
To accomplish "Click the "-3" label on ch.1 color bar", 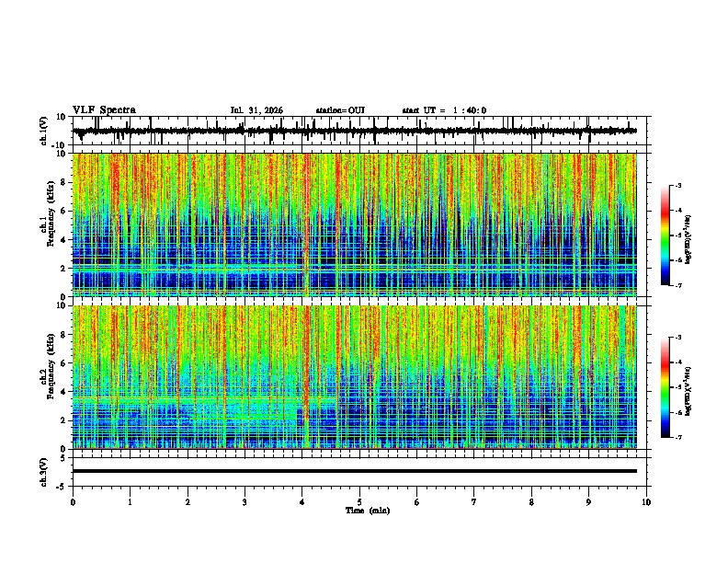I will click(x=677, y=185).
